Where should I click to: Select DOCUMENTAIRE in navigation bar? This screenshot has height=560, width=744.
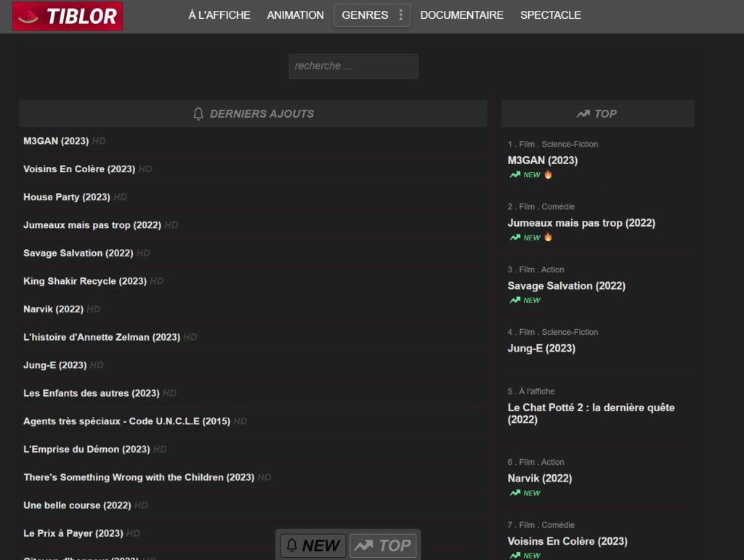point(461,15)
